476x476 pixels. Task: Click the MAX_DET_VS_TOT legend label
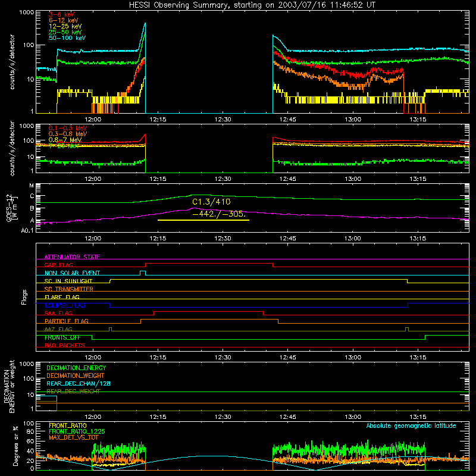click(74, 437)
